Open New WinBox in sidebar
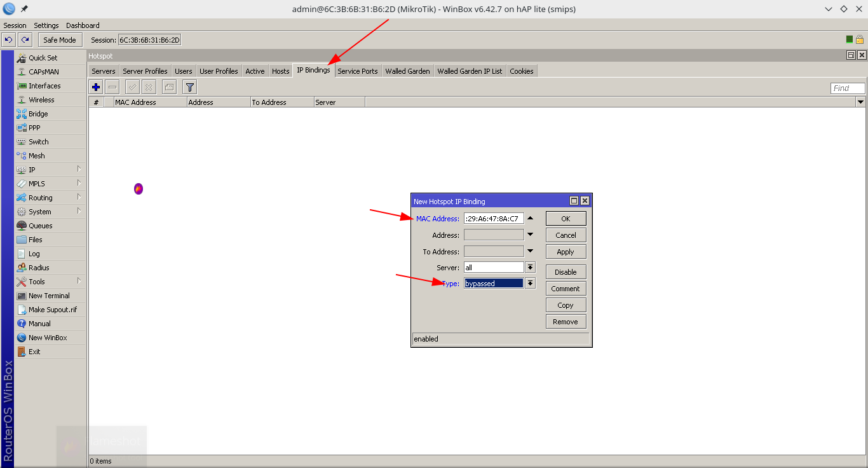Viewport: 868px width, 468px height. pos(50,338)
